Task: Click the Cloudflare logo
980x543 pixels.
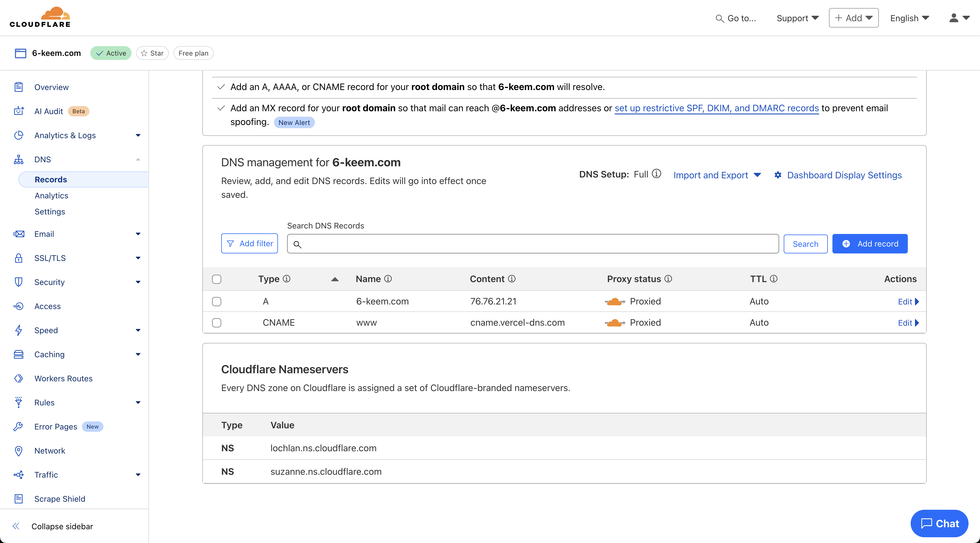Action: coord(40,17)
